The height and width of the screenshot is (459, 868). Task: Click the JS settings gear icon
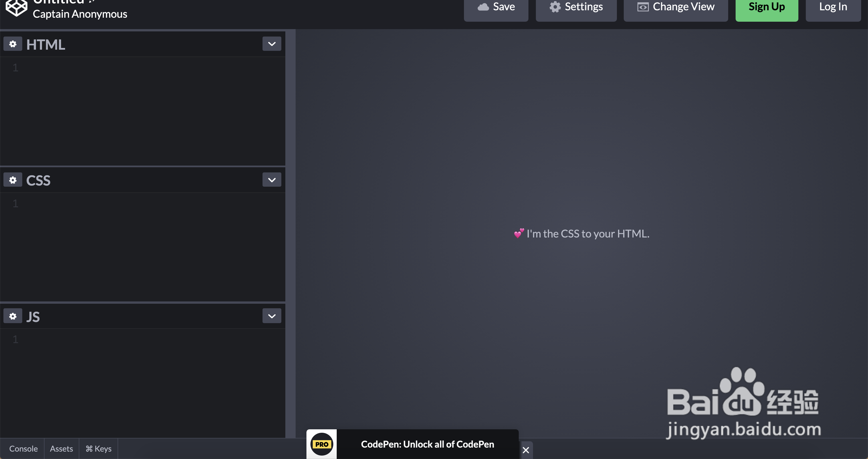click(12, 316)
